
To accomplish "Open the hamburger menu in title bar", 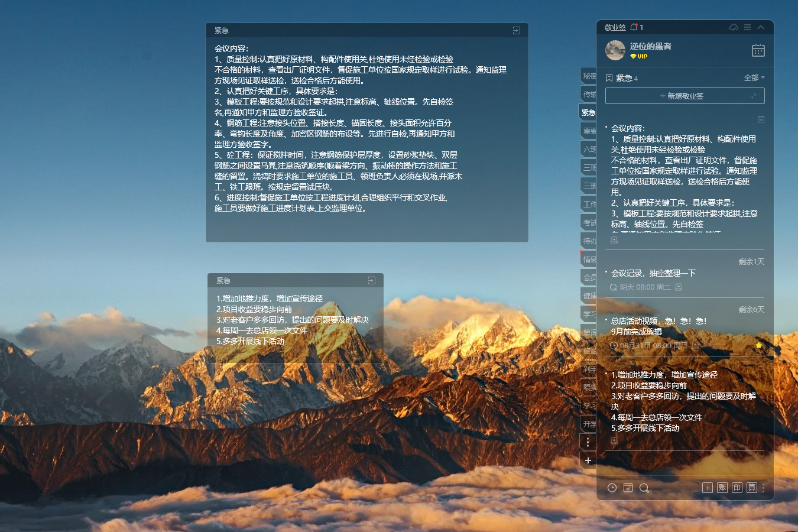I will [747, 27].
